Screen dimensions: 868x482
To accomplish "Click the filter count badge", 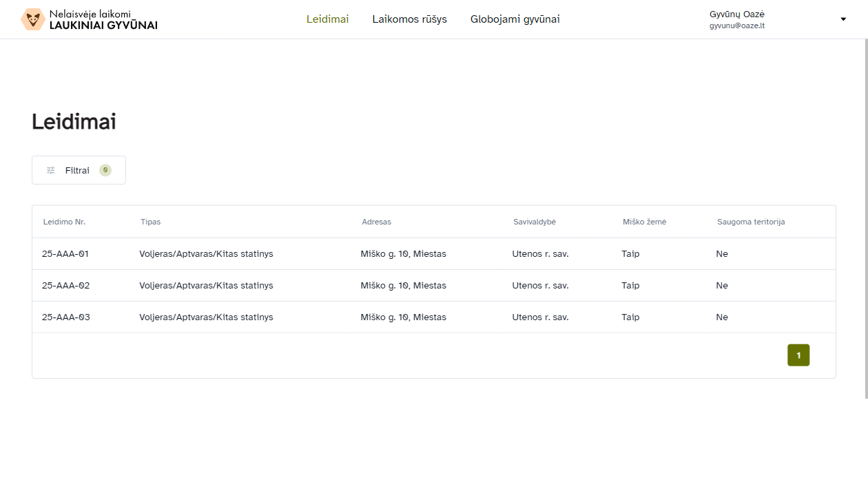I will click(x=105, y=170).
